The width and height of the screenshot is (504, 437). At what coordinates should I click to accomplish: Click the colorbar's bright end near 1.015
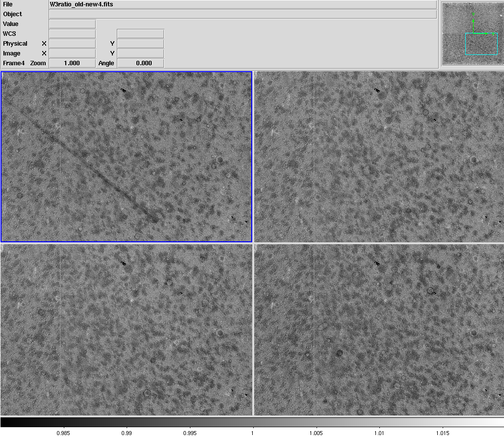click(x=443, y=422)
